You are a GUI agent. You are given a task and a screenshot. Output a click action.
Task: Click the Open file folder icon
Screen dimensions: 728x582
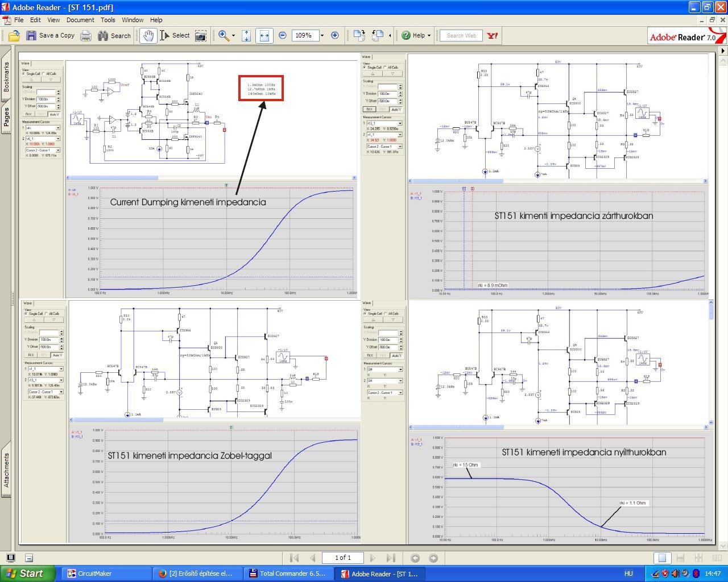[14, 36]
